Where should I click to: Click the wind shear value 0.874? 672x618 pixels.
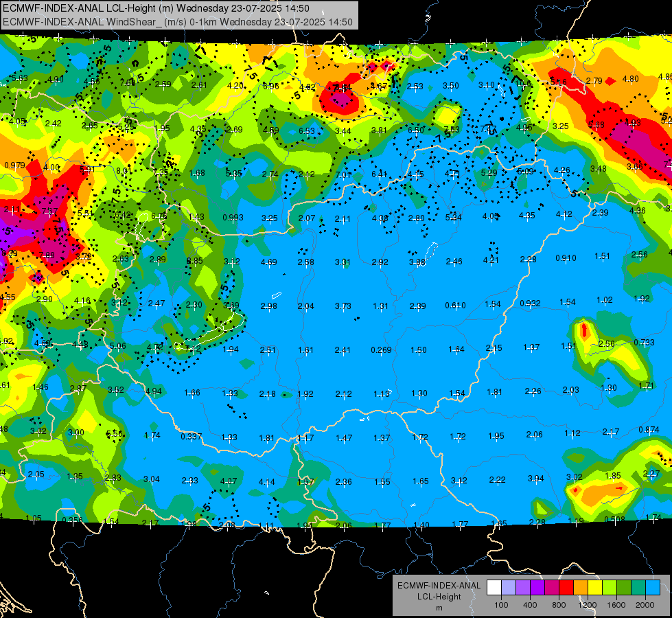649,429
